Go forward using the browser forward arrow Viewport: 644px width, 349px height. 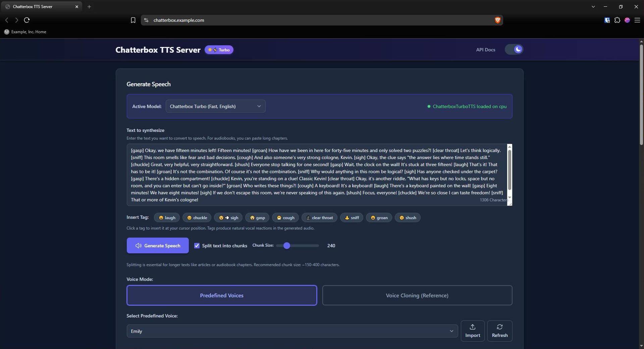(16, 20)
